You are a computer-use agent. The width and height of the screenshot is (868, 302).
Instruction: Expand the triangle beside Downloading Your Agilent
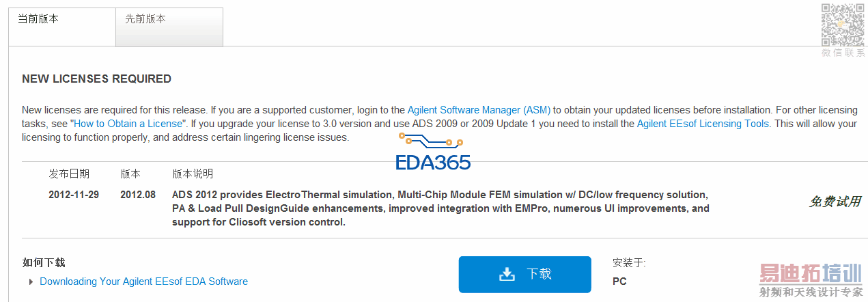tap(31, 282)
